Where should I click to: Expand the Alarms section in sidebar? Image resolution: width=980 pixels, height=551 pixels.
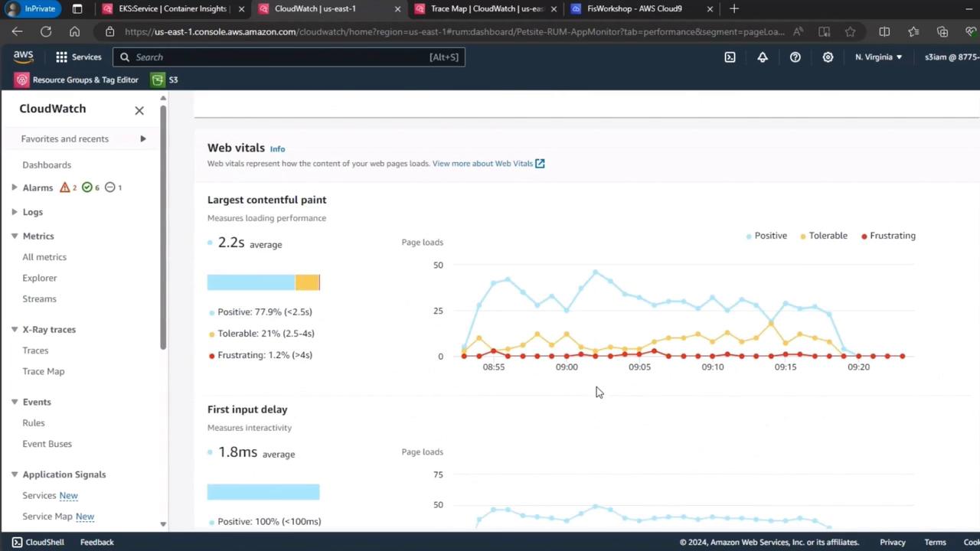tap(15, 187)
